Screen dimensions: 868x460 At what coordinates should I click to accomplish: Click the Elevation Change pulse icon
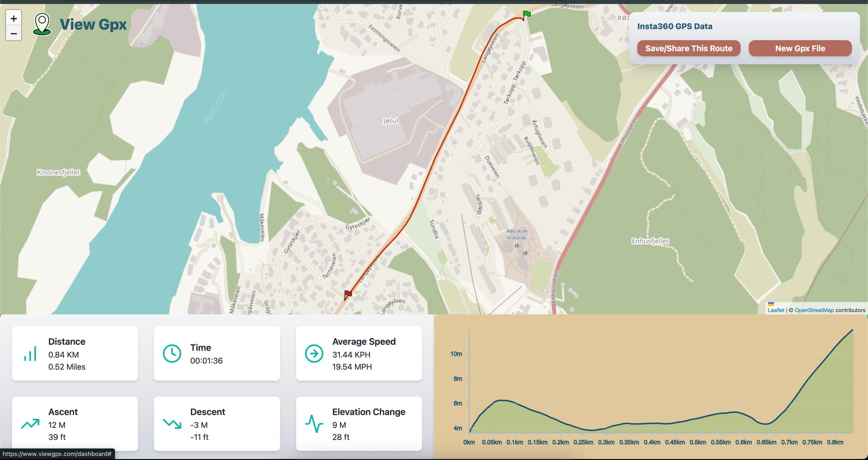(314, 424)
